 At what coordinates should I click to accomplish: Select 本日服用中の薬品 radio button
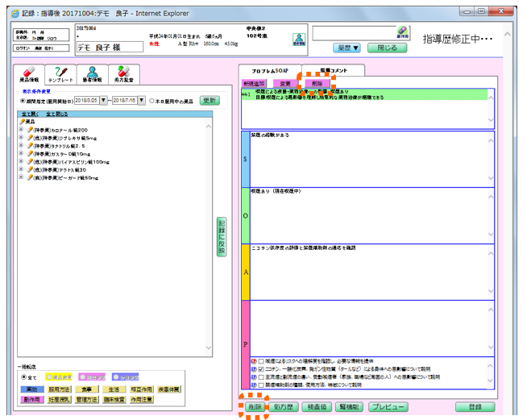[151, 101]
